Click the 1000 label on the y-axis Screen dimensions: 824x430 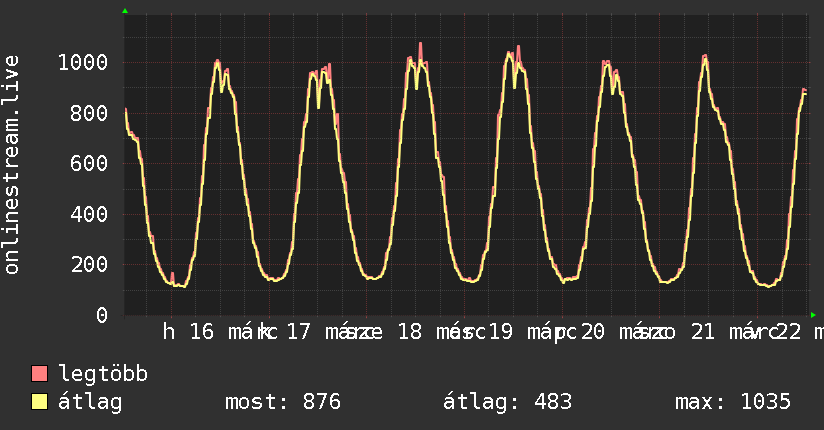coord(82,63)
